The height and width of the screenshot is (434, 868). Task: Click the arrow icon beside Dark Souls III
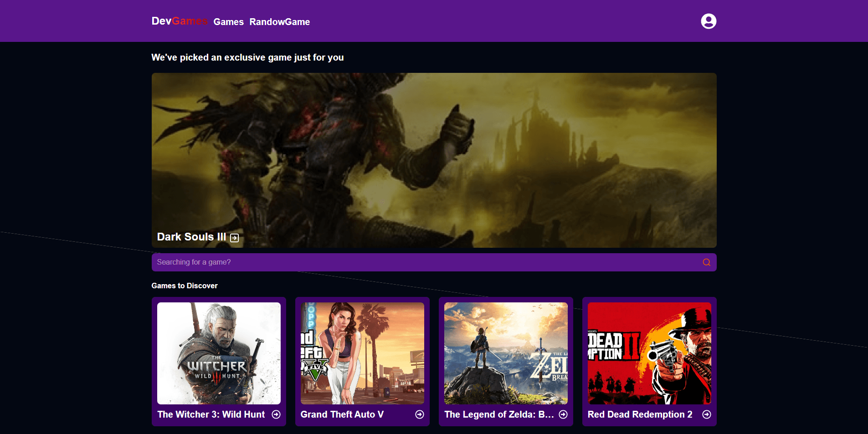click(x=234, y=238)
